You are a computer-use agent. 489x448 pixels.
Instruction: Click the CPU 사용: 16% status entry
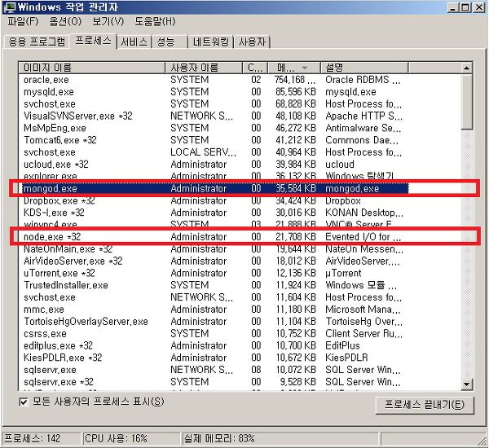click(131, 439)
